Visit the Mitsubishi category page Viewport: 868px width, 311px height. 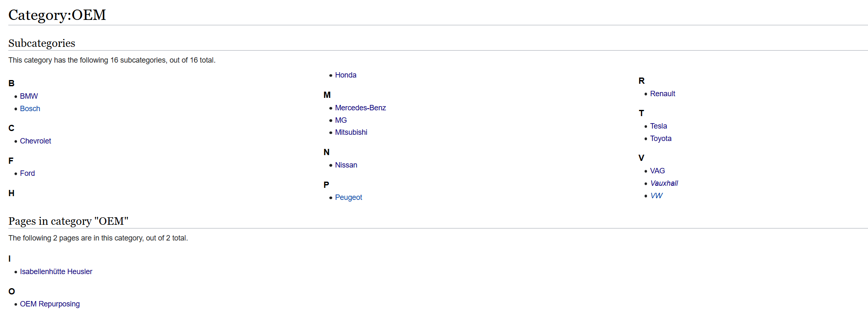click(351, 132)
